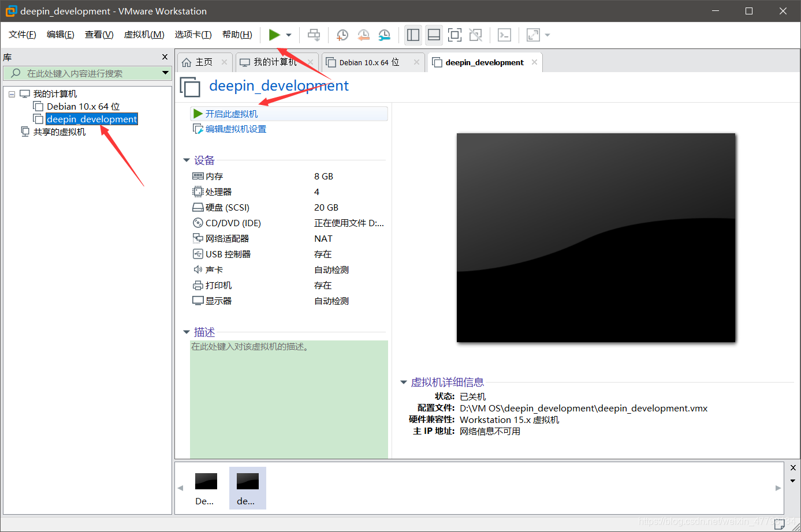Open stretch display dropdown arrow
Screen dimensions: 801x532
[547, 35]
